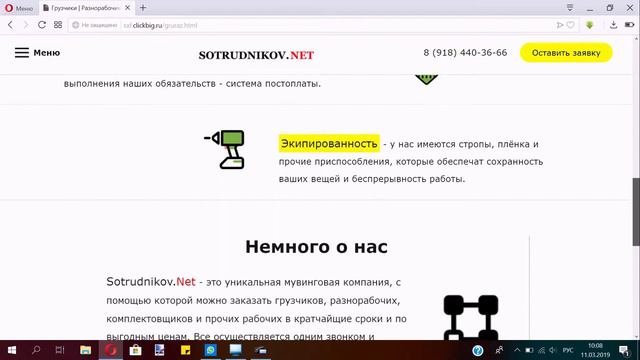Open the Sticky Notes taskbar icon

coord(185,350)
